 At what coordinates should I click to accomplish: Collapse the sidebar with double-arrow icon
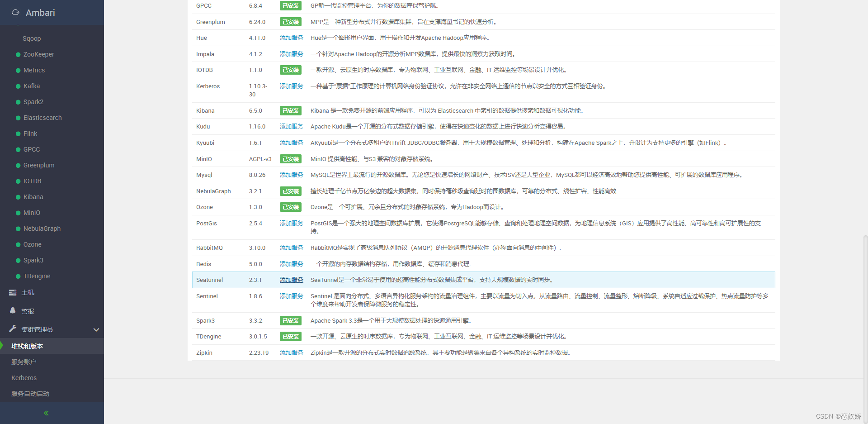[x=46, y=413]
